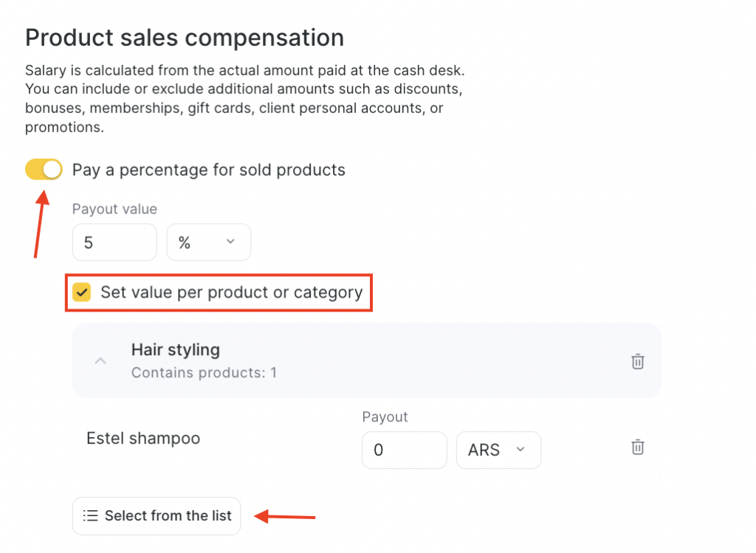This screenshot has width=756, height=553.
Task: Click the Payout value field containing 5
Action: [114, 243]
